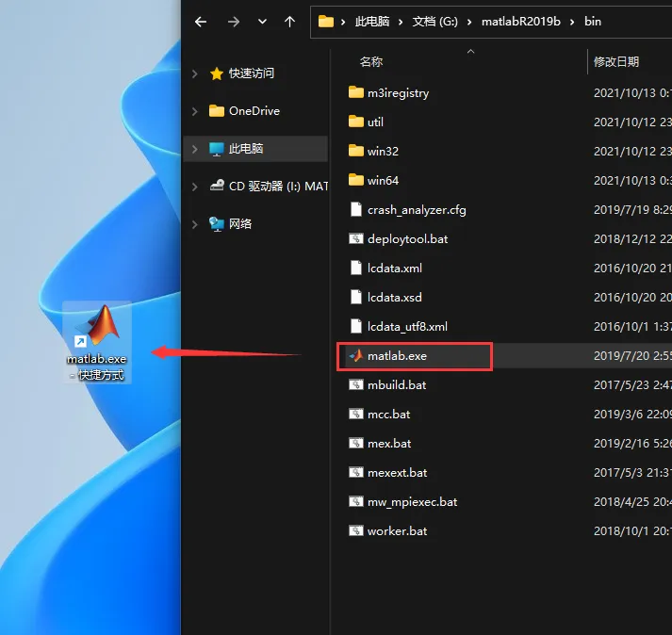The image size is (672, 635).
Task: Click the folder icon in address bar
Action: 326,22
